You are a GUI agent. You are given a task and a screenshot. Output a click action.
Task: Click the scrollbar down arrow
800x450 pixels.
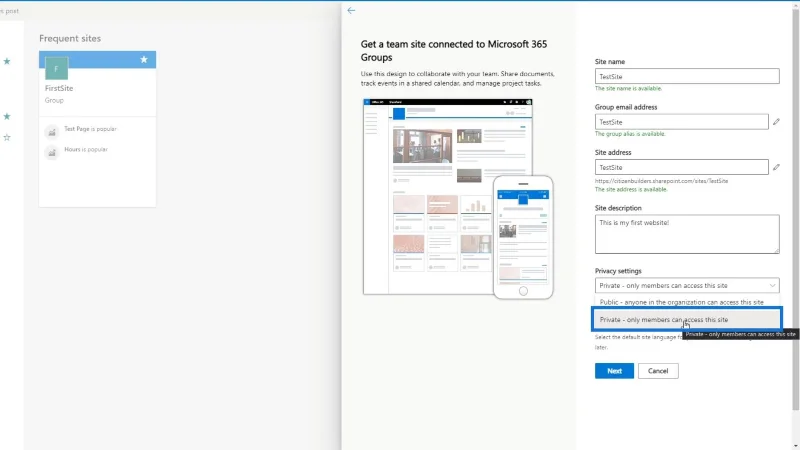click(796, 446)
